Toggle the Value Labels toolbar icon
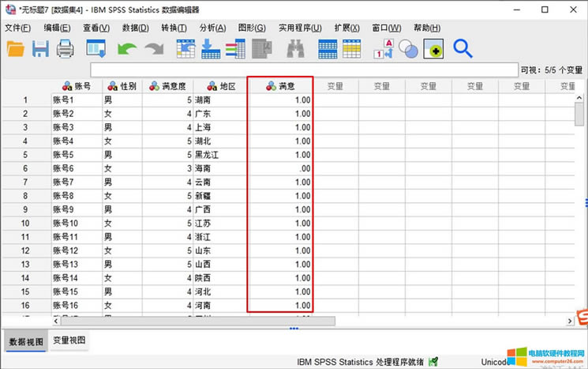 click(x=383, y=49)
